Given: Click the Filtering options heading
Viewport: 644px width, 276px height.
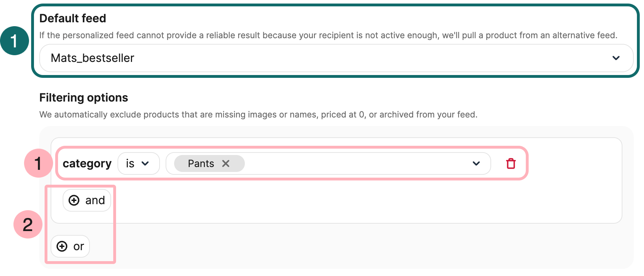Looking at the screenshot, I should (x=84, y=98).
